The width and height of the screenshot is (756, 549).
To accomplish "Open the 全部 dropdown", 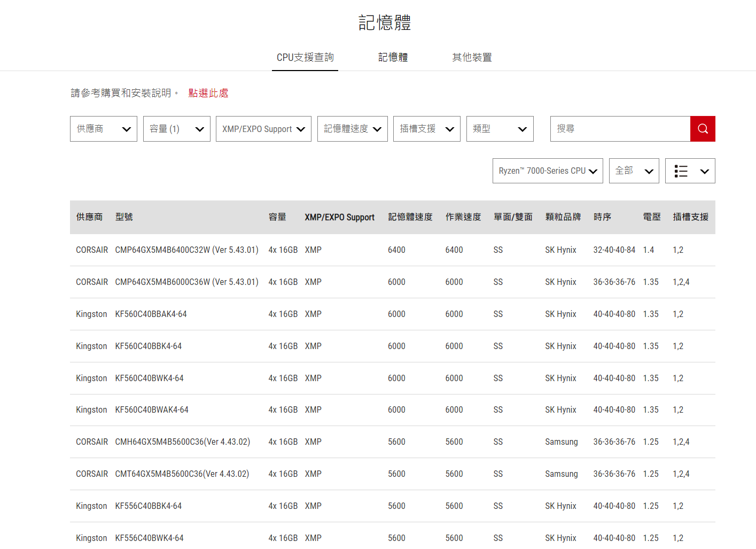I will point(634,171).
